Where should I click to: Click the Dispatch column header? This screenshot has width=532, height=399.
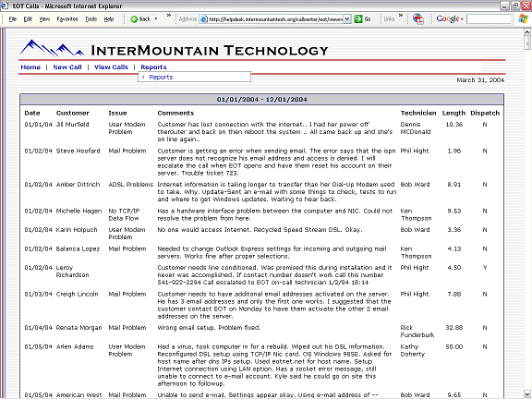(485, 113)
